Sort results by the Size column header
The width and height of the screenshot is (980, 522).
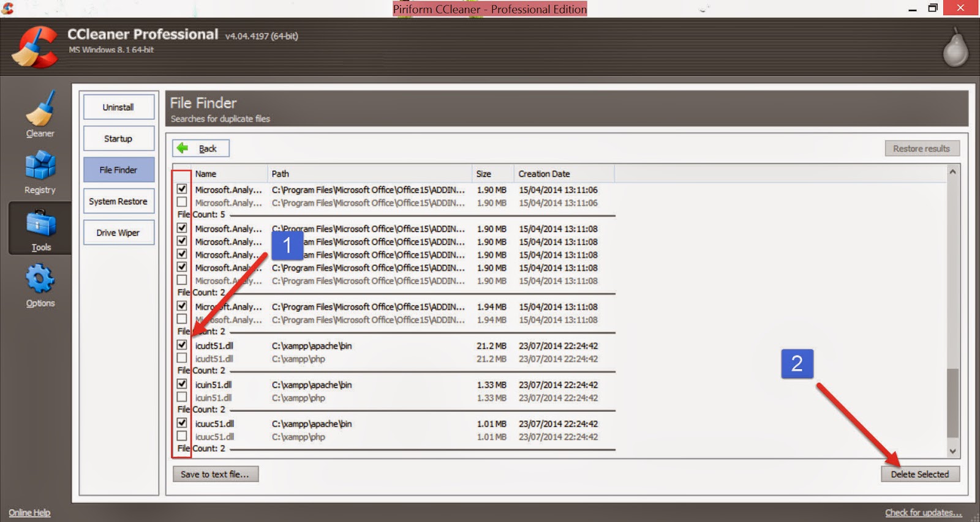493,174
